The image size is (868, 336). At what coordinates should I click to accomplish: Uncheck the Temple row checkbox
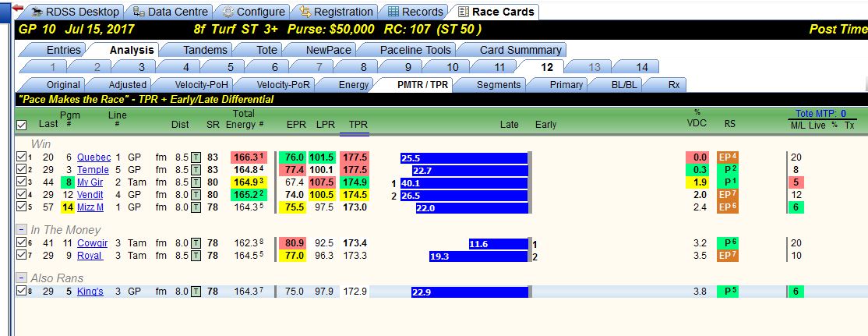point(21,169)
